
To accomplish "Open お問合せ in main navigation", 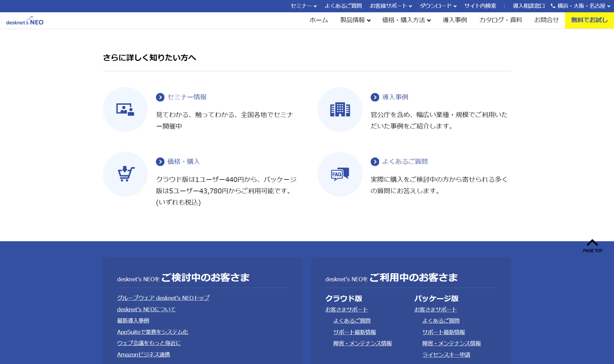I will 547,20.
